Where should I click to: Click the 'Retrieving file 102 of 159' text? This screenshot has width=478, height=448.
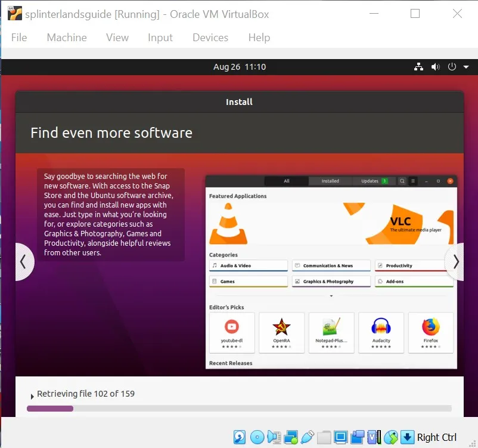coord(86,394)
